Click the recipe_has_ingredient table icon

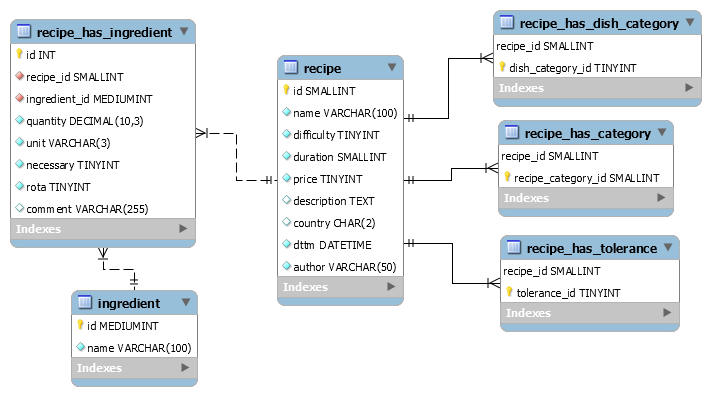pos(24,31)
